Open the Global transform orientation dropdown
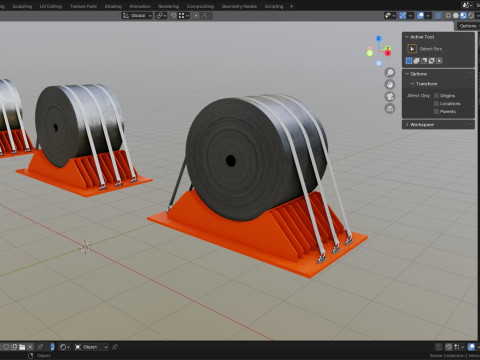 [137, 16]
